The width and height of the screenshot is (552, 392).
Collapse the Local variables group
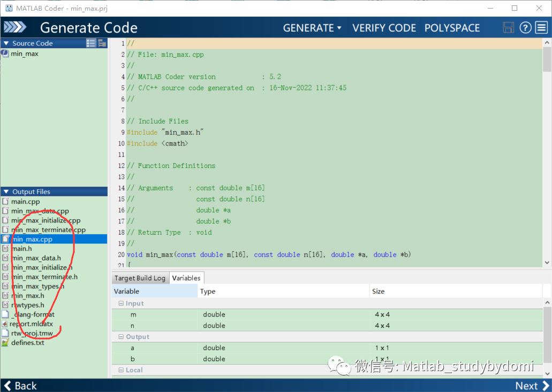121,370
